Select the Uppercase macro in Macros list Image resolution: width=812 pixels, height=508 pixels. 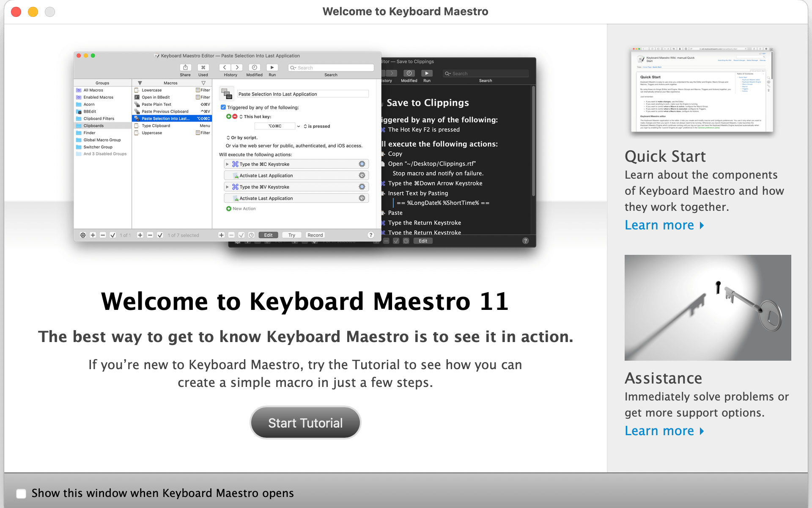coord(172,133)
